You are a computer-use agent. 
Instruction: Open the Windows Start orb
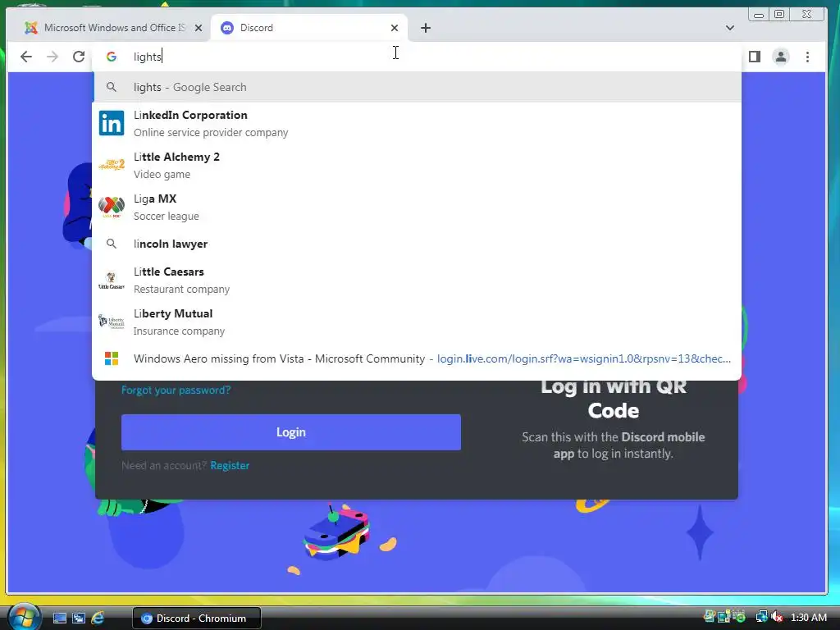point(24,617)
